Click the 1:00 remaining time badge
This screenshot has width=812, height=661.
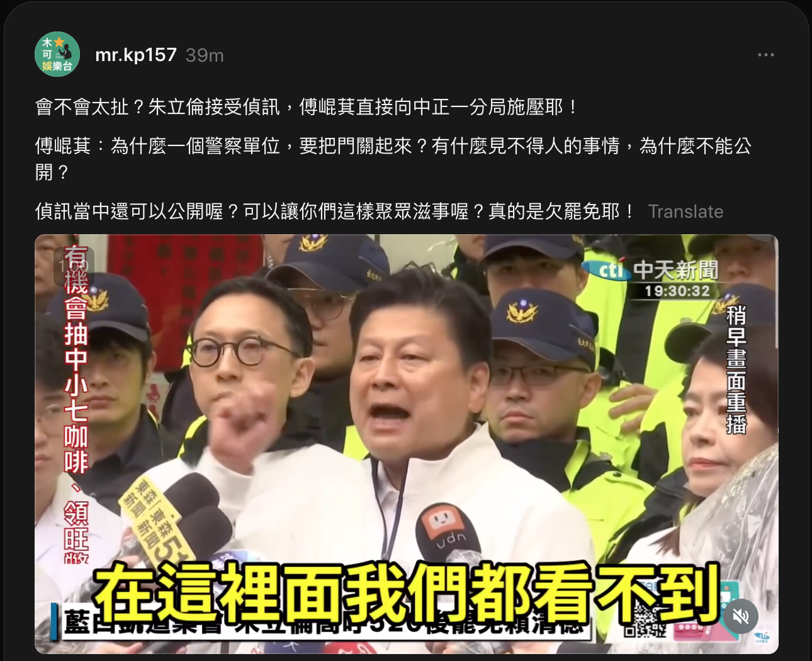[x=74, y=267]
